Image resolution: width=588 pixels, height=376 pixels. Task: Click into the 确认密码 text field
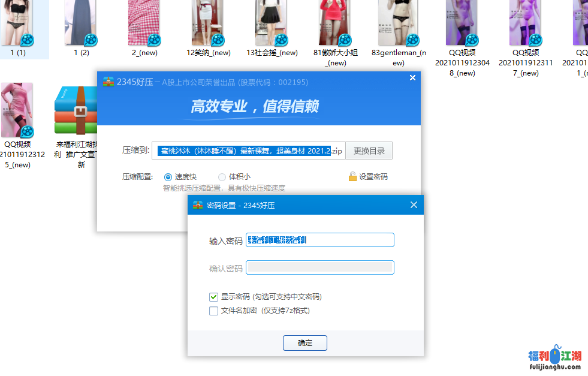[319, 267]
